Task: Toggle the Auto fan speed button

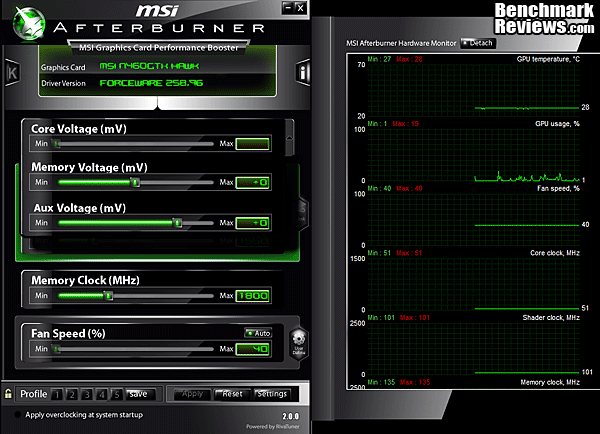Action: coord(258,333)
